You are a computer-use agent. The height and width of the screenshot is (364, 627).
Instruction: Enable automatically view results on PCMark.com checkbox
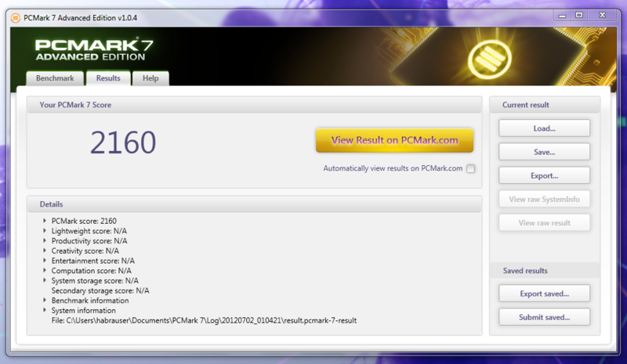[471, 168]
